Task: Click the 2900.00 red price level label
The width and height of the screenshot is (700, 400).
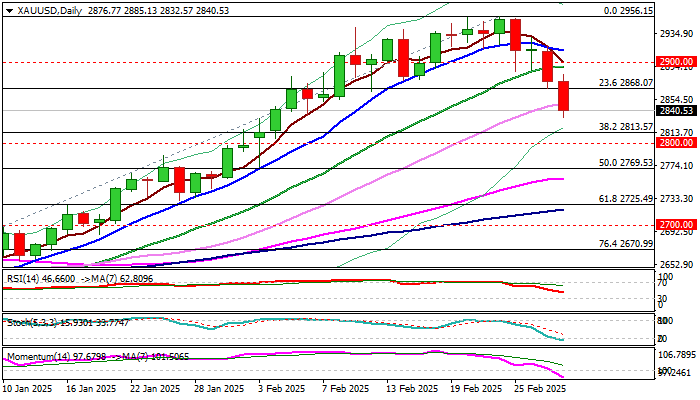Action: point(676,62)
